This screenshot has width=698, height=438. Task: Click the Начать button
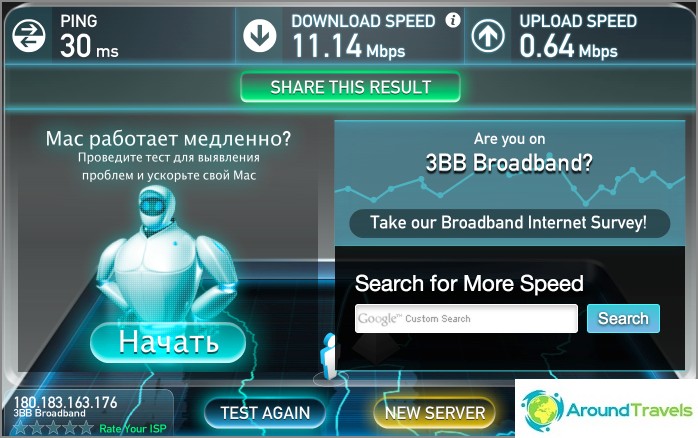pos(168,342)
